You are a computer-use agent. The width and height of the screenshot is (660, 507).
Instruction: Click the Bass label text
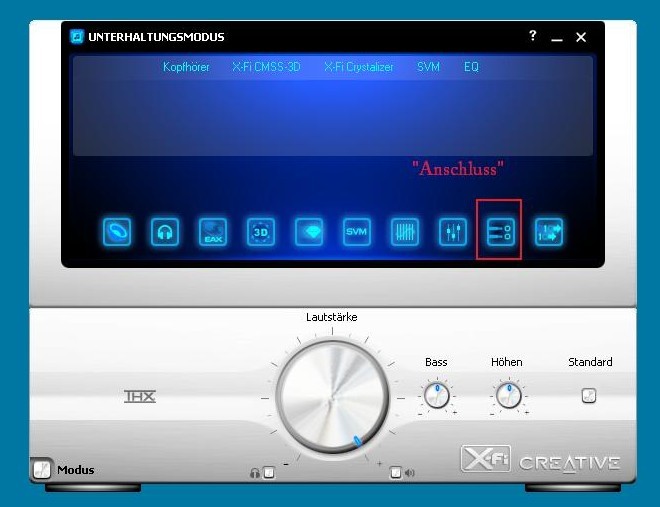[x=436, y=362]
